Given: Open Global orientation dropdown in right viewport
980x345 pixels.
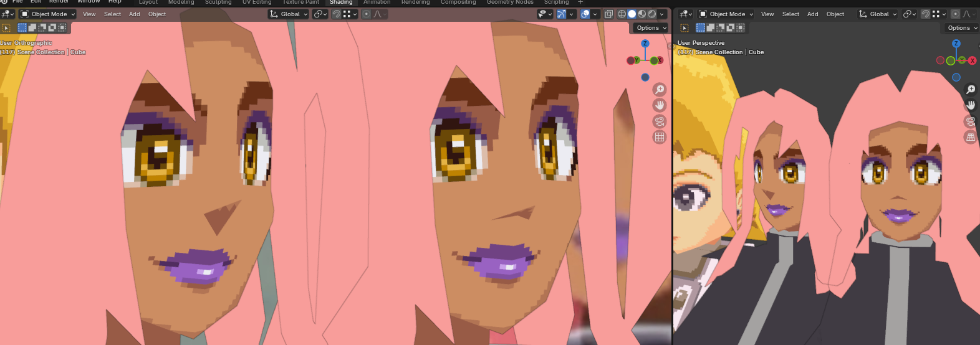Looking at the screenshot, I should click(878, 14).
